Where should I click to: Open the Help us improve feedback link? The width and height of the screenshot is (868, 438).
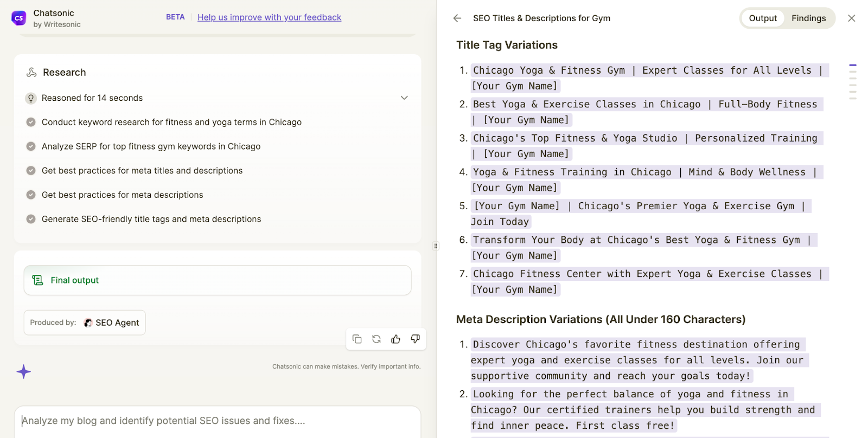269,17
